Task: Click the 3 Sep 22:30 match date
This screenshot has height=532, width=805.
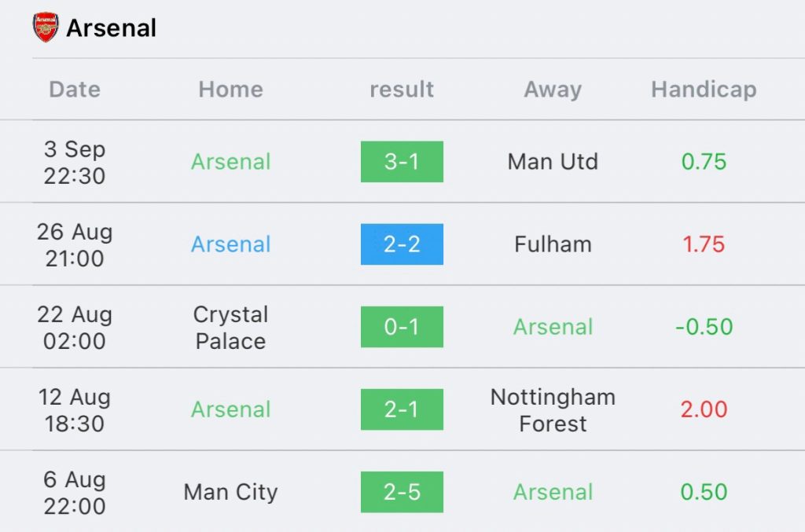Action: coord(75,162)
